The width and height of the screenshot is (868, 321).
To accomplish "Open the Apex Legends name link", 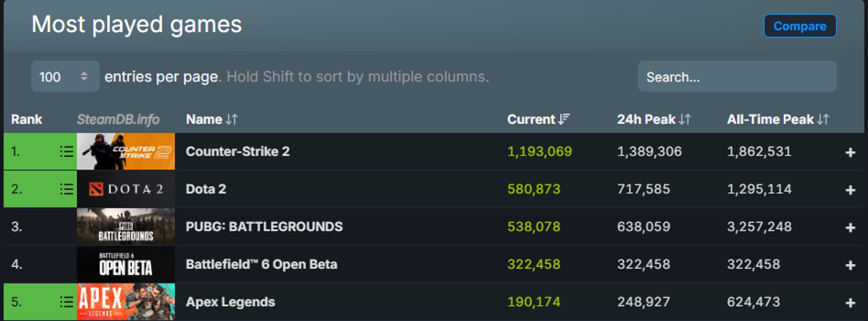I will (230, 302).
